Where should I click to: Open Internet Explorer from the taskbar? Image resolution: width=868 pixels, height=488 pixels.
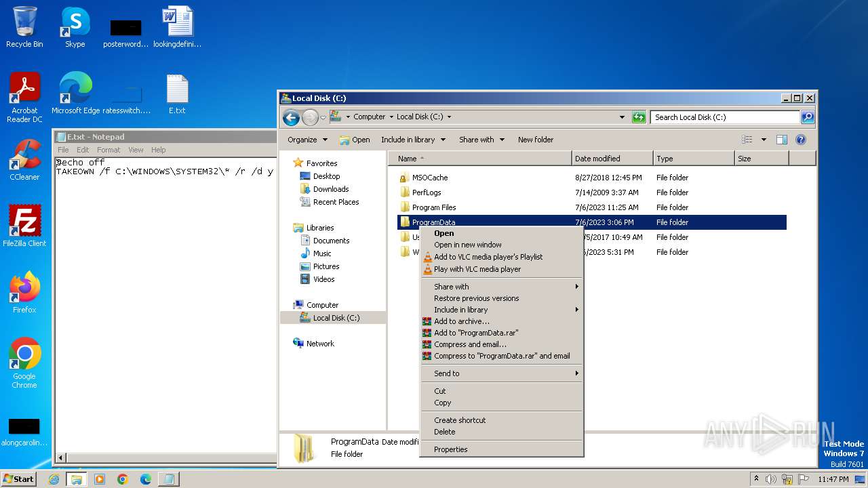tap(54, 479)
